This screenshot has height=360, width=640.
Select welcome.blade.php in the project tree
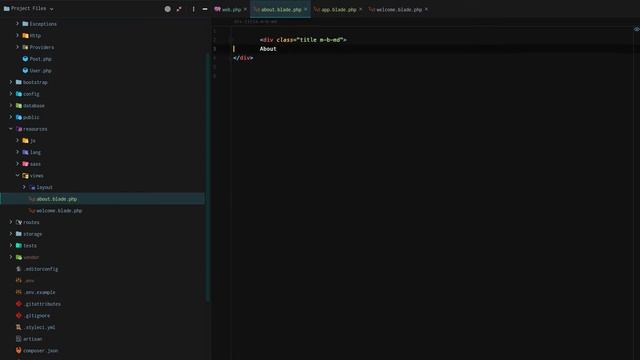coord(103,211)
